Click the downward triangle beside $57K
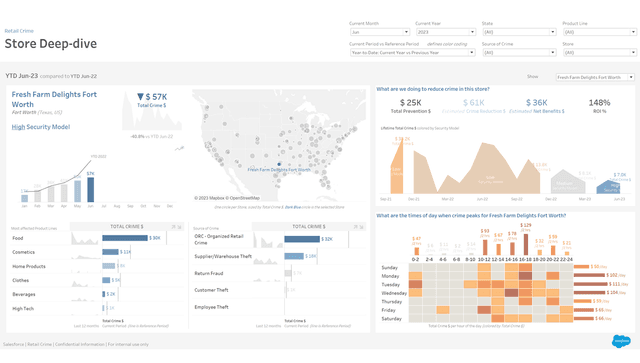Screen dimensions: 640x363 click(140, 97)
